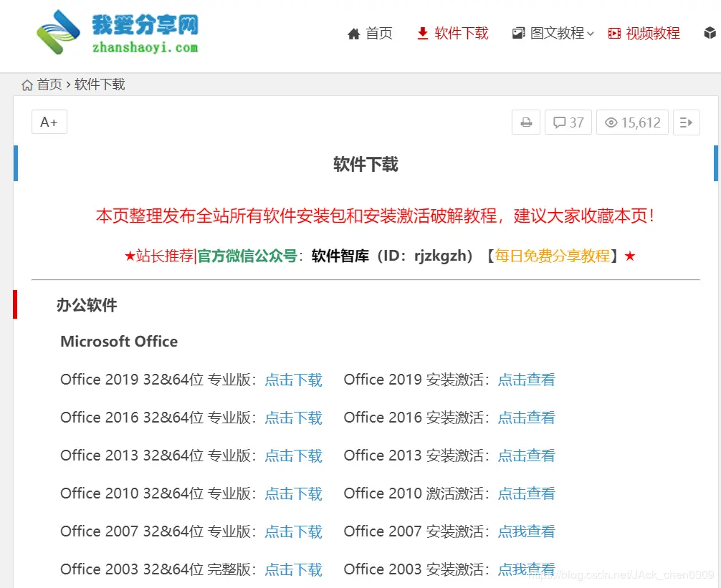Click Office 2010 专业版 点击下载 link
721x588 pixels.
[293, 494]
